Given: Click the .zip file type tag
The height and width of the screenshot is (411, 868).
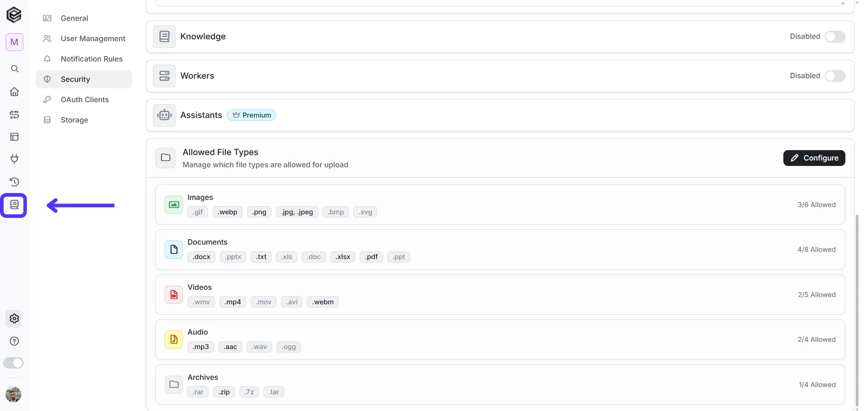Looking at the screenshot, I should [224, 392].
